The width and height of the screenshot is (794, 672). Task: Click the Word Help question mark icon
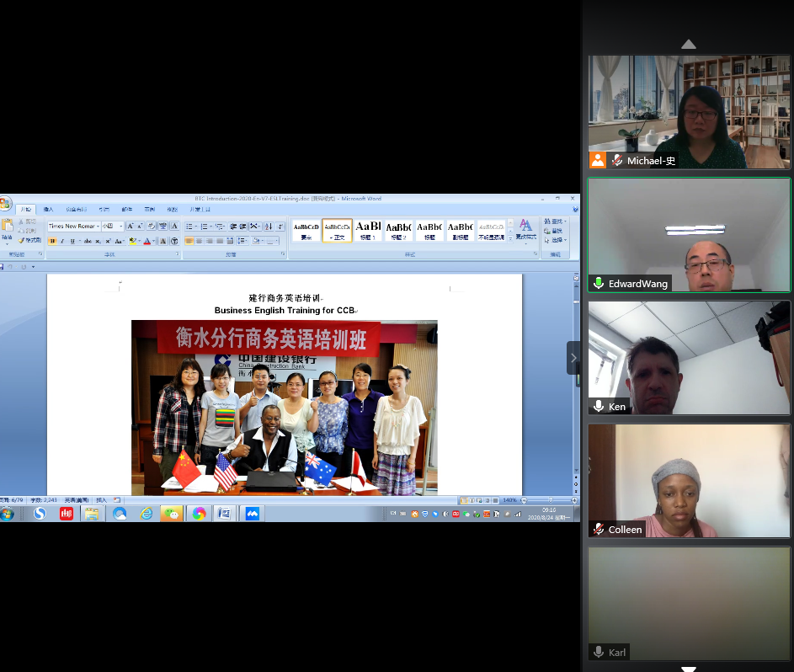(x=575, y=209)
